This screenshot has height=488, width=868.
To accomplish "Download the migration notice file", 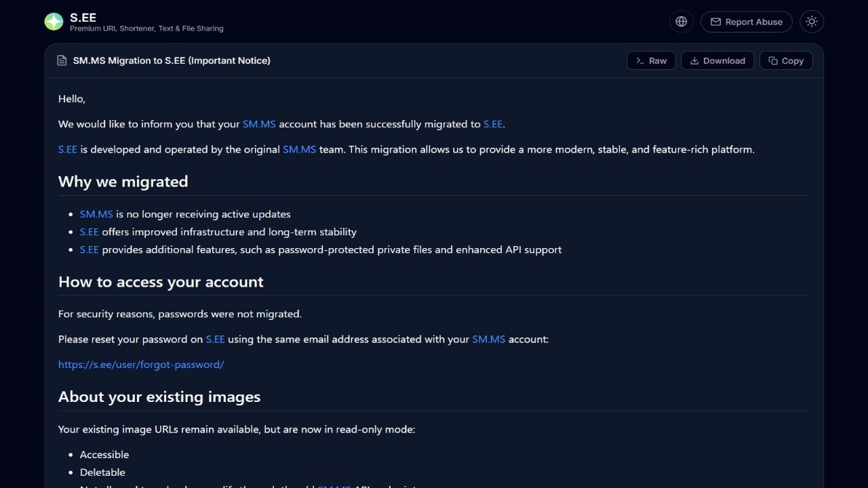I will 717,60.
